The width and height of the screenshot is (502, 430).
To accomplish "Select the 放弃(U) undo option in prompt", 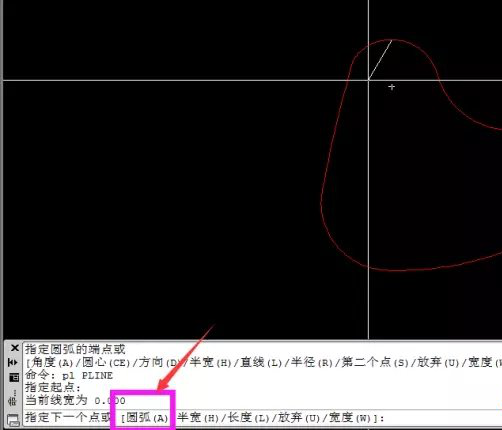I will coord(299,418).
